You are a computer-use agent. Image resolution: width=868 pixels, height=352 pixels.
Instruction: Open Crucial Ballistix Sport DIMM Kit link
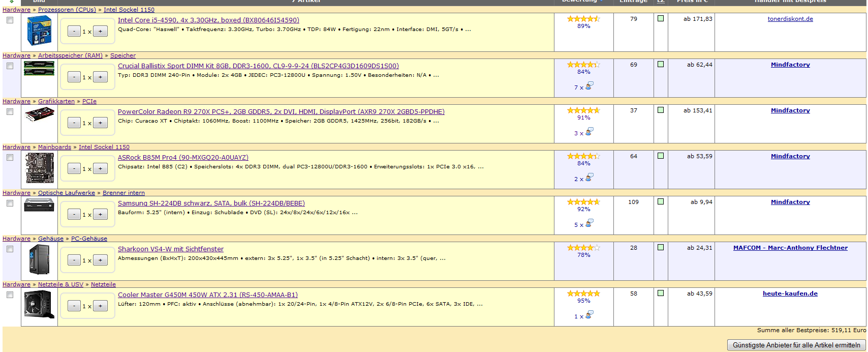(258, 66)
